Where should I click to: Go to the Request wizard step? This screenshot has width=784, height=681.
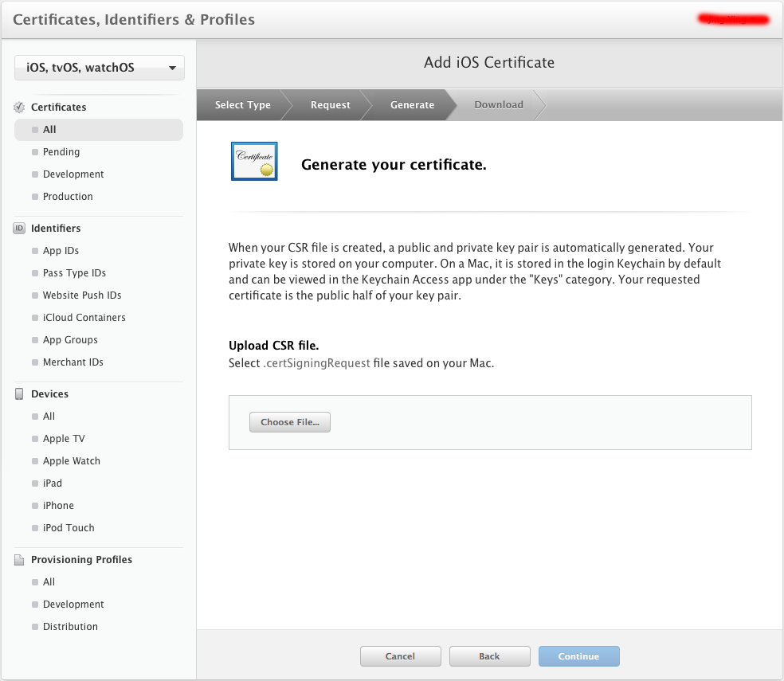coord(330,105)
